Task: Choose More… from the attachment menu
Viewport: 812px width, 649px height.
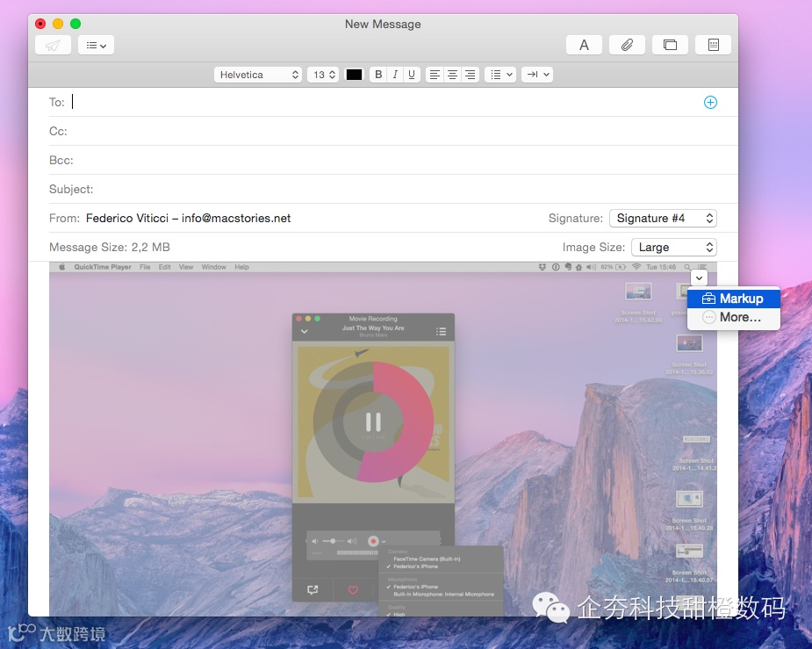Action: tap(733, 317)
